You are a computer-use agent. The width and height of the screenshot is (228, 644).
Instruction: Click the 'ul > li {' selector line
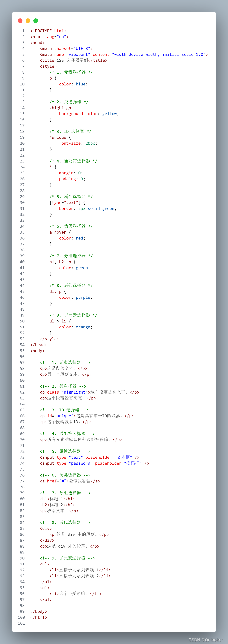pos(60,321)
